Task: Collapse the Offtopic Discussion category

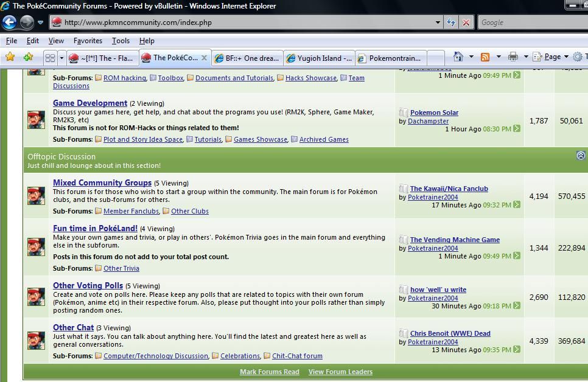Action: 581,155
